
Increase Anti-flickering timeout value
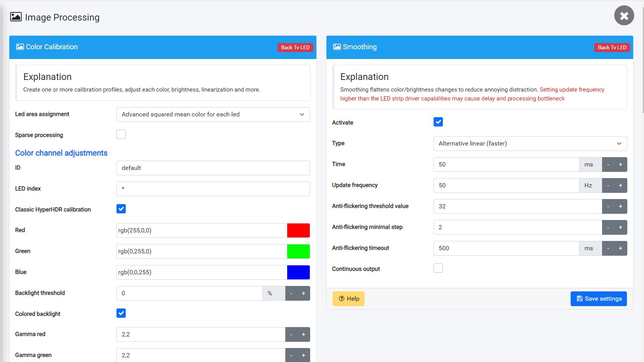[x=620, y=248]
